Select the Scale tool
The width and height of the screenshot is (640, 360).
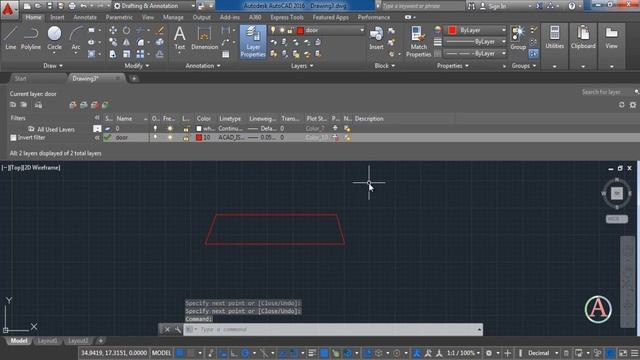click(x=127, y=54)
